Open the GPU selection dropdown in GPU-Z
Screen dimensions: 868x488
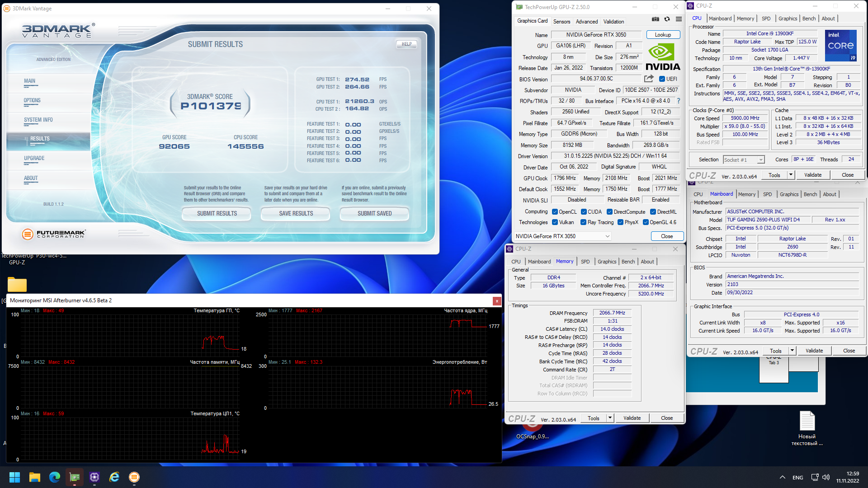[x=562, y=236]
